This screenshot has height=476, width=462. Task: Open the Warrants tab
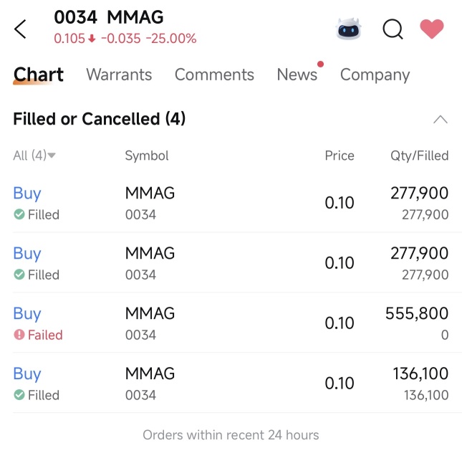tap(119, 75)
